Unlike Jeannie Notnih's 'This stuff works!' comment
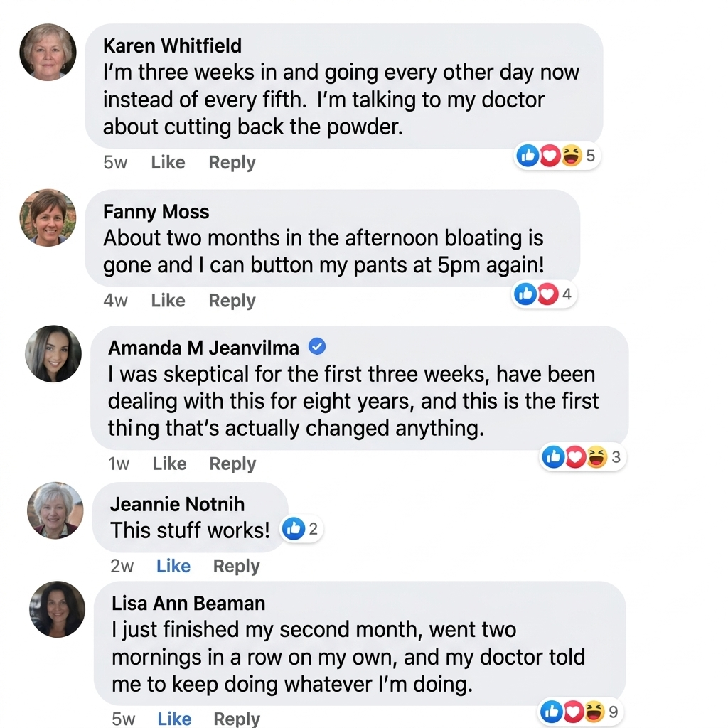The width and height of the screenshot is (728, 728). (173, 566)
